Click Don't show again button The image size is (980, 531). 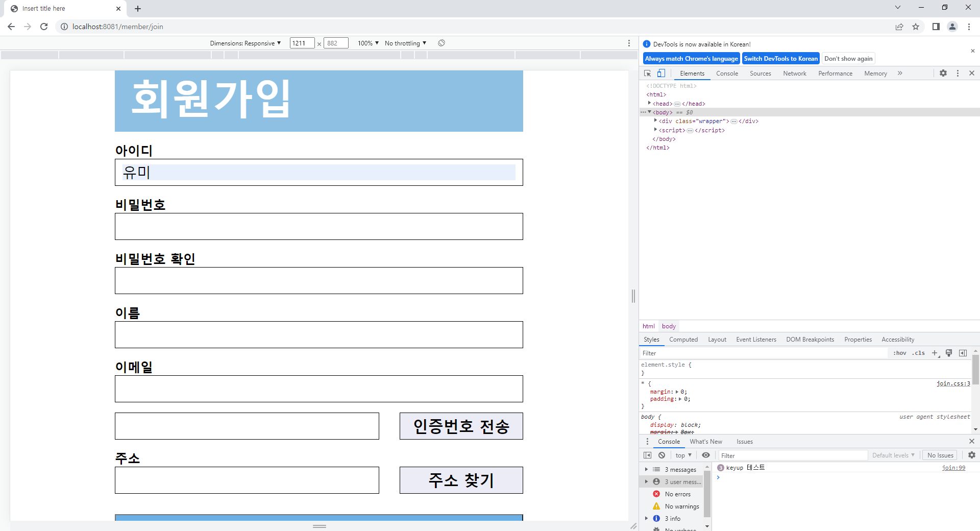coord(848,59)
